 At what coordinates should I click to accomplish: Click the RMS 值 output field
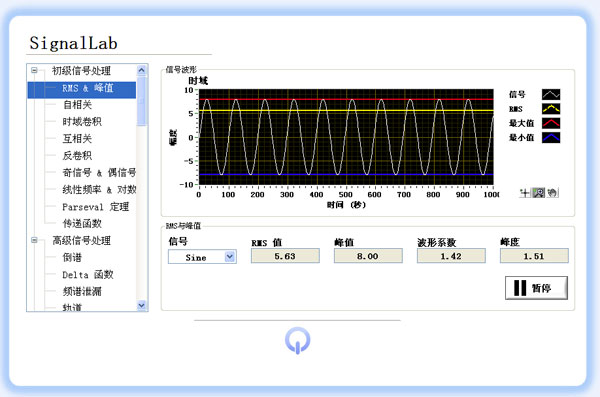click(x=285, y=256)
